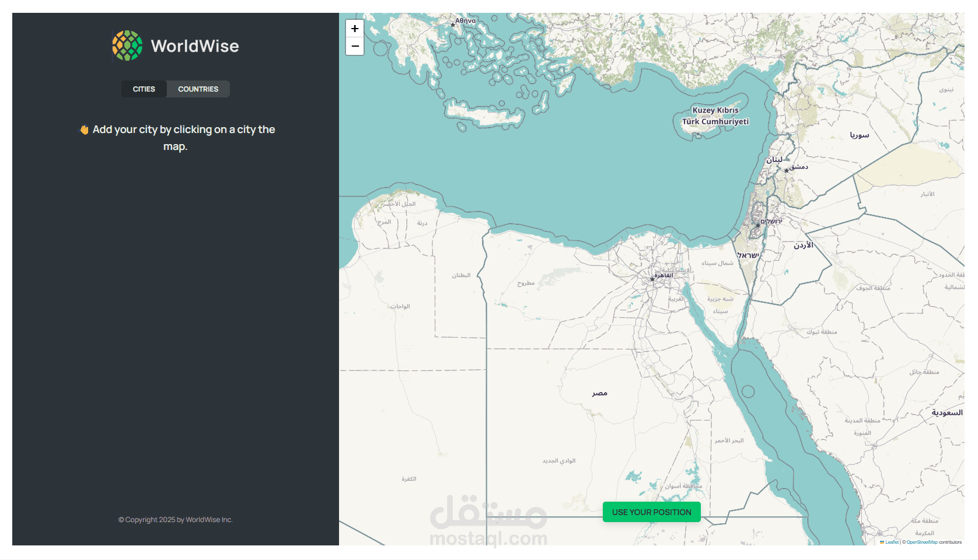
Task: Click the Kuzey Kıbrıs Türk Cumhuriyeti label
Action: tap(715, 116)
